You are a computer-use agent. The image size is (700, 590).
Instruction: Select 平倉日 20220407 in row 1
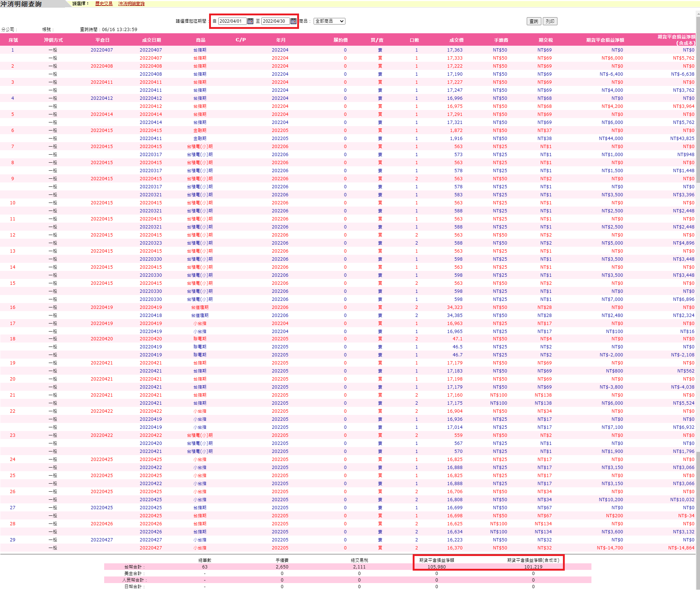[x=102, y=50]
